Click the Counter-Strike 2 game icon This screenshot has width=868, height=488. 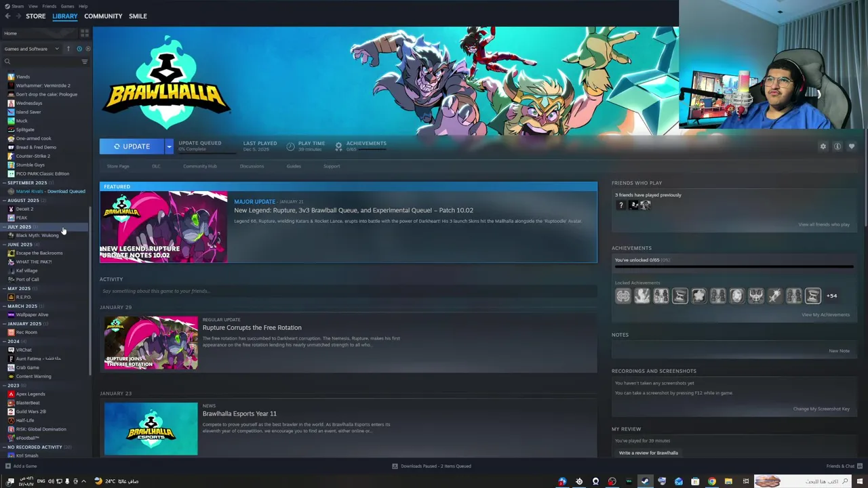[x=11, y=156]
